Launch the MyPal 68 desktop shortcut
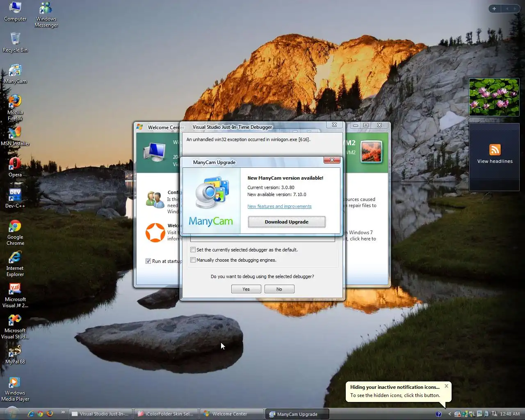The image size is (525, 420). click(x=15, y=355)
